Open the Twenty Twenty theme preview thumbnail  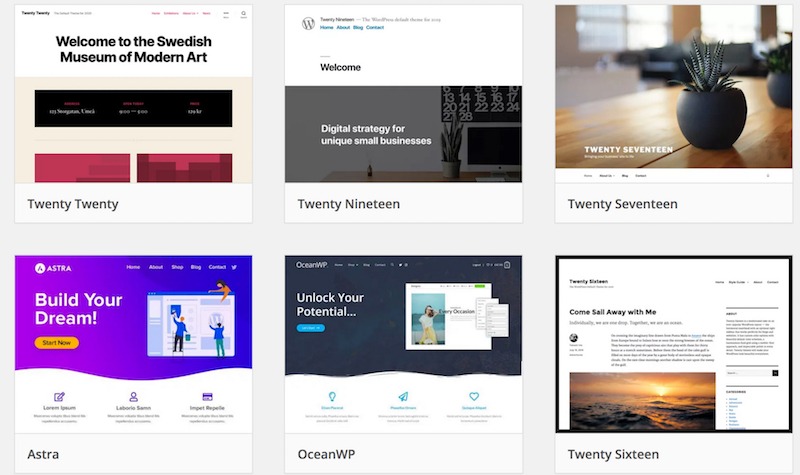(x=134, y=94)
